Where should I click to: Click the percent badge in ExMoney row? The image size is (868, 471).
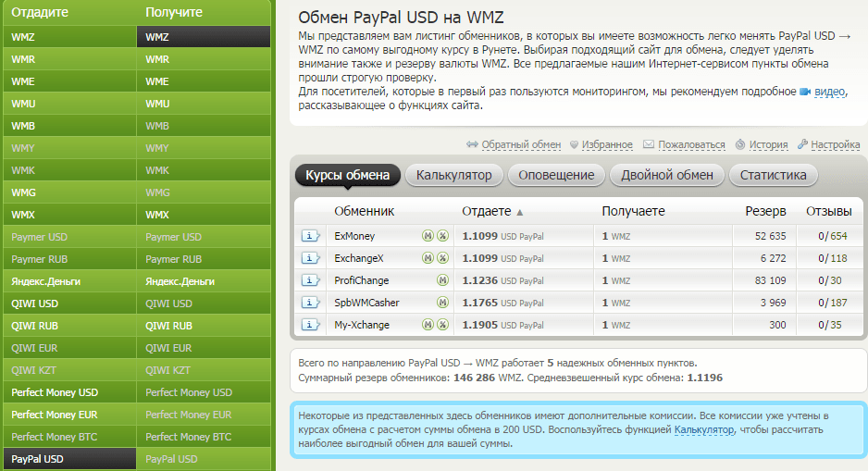pos(442,236)
